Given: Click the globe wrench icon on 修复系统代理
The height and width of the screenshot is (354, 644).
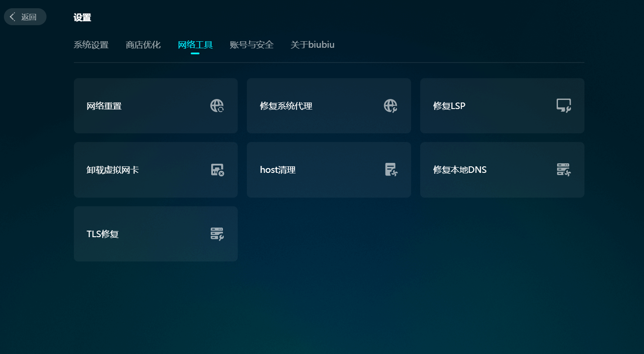Looking at the screenshot, I should (390, 106).
